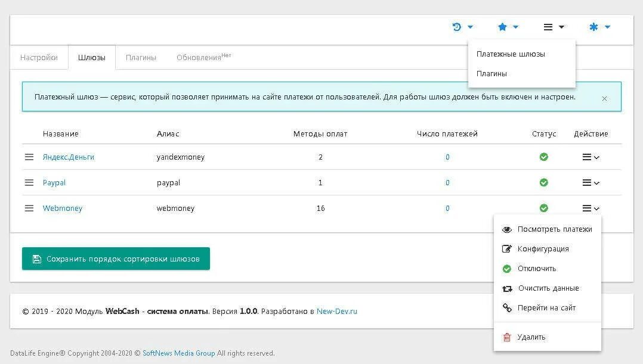Click payment methods value 2 for Яндекс.Деньги
Image resolution: width=643 pixels, height=364 pixels.
(321, 157)
